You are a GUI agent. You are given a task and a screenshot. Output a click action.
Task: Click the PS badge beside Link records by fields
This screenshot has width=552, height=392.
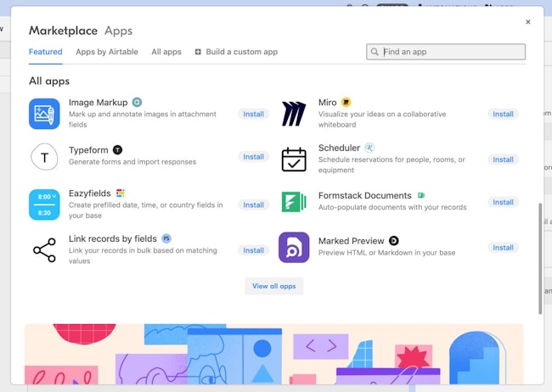(x=166, y=238)
